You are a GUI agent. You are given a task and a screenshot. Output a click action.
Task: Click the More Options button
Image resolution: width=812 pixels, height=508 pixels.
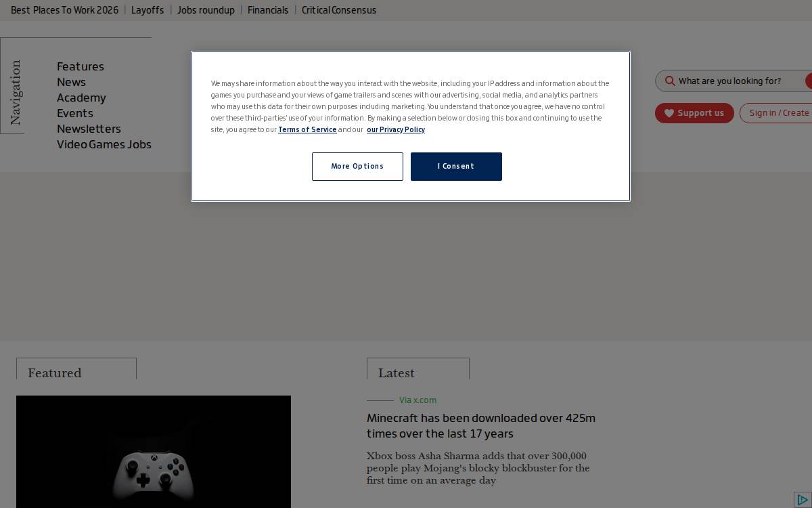[357, 167]
